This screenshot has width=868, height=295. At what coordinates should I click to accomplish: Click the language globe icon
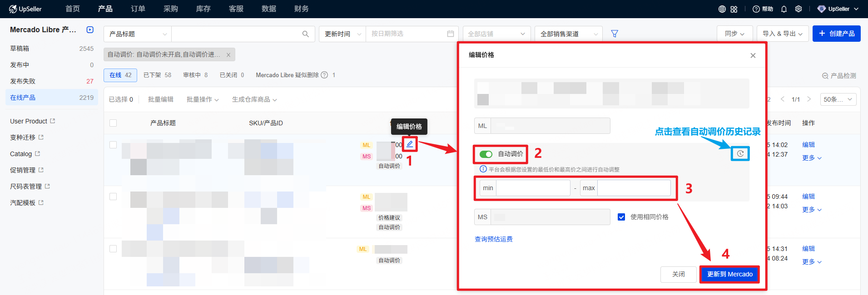click(x=722, y=9)
